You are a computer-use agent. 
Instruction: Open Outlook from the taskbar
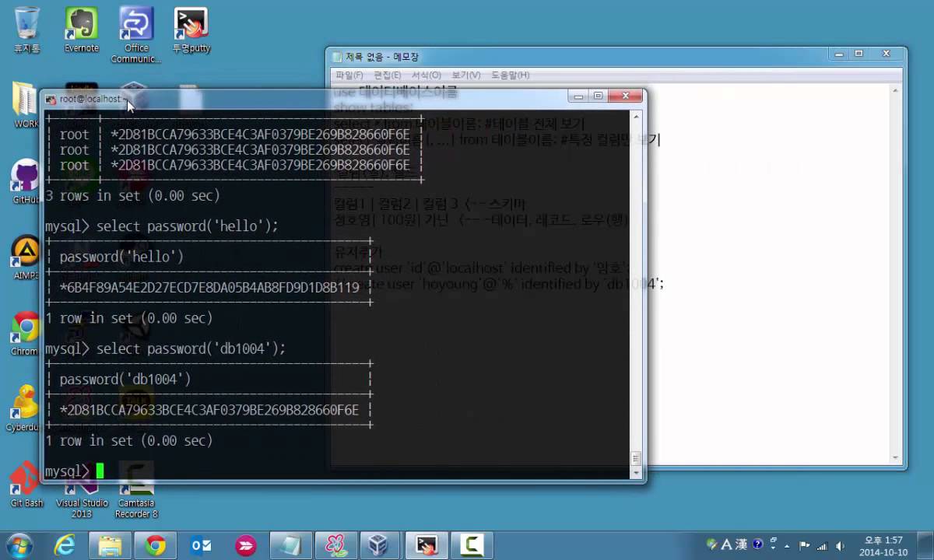(x=202, y=545)
